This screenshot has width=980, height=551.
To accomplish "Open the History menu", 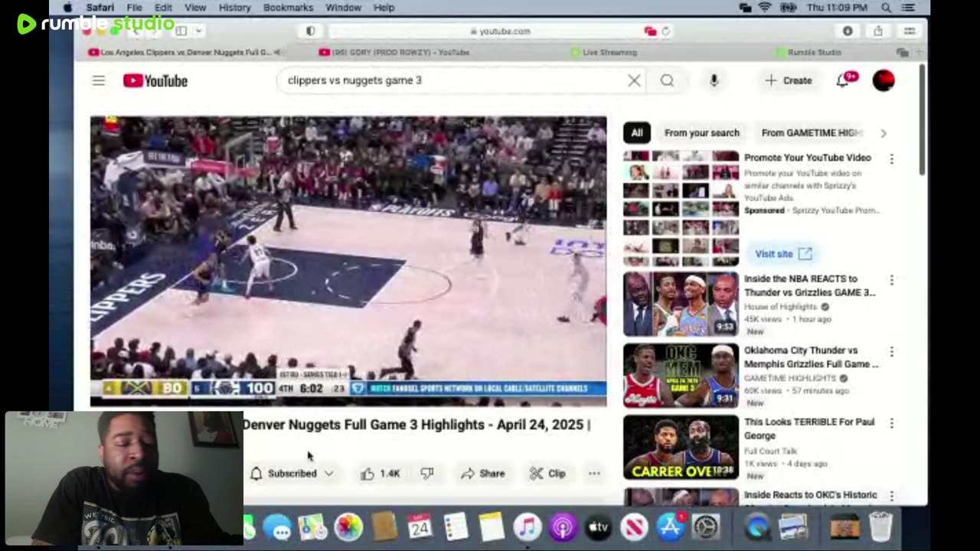I will 234,8.
